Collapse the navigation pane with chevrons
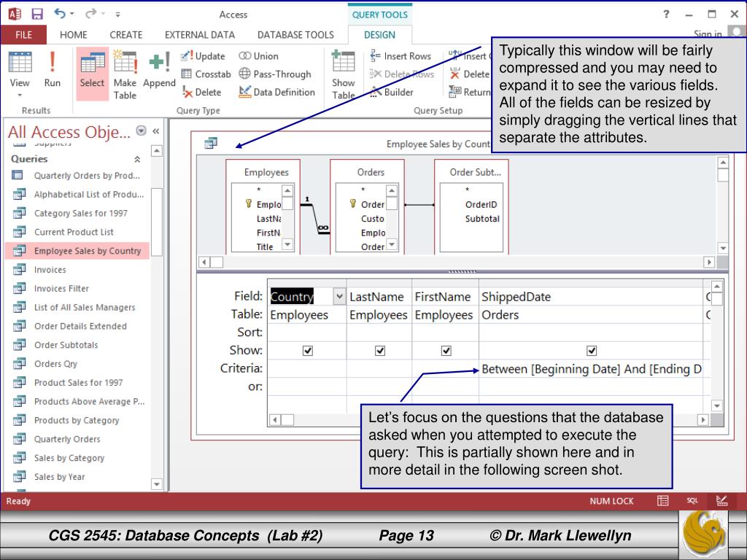 click(x=156, y=131)
